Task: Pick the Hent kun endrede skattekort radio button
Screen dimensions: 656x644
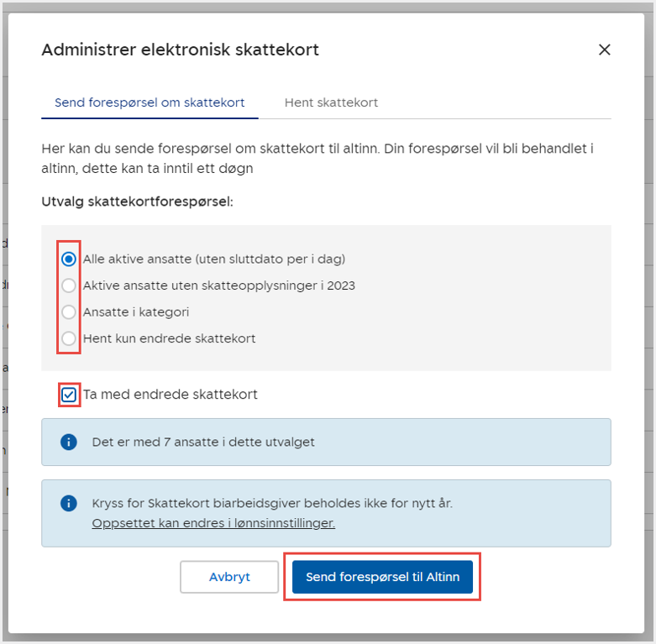Action: pos(69,339)
